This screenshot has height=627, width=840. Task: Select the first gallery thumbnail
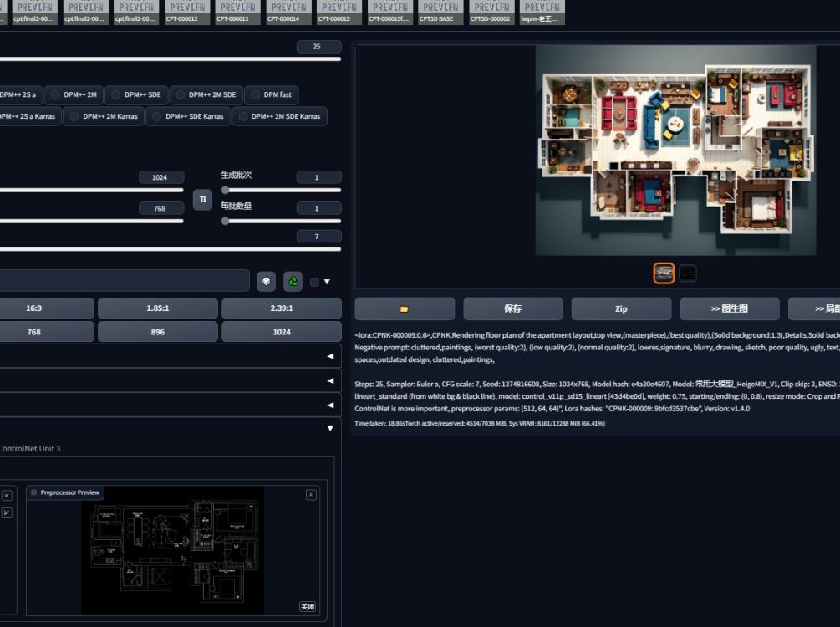pyautogui.click(x=664, y=273)
